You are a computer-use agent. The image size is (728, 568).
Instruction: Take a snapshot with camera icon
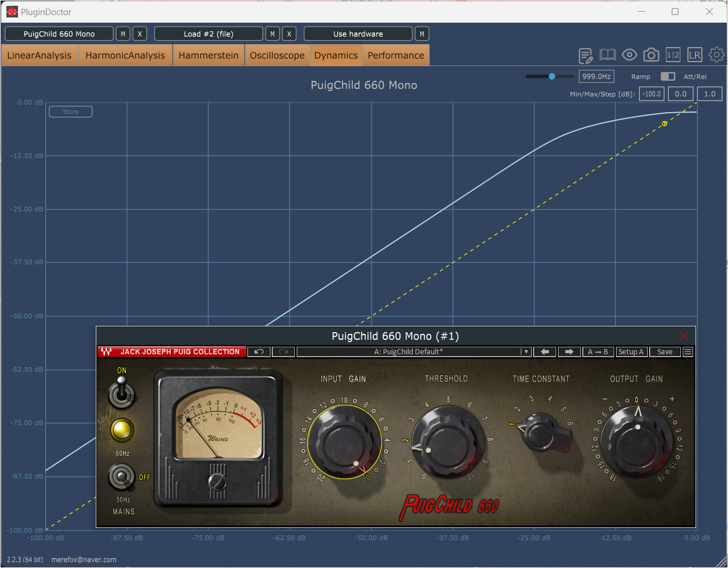[651, 55]
